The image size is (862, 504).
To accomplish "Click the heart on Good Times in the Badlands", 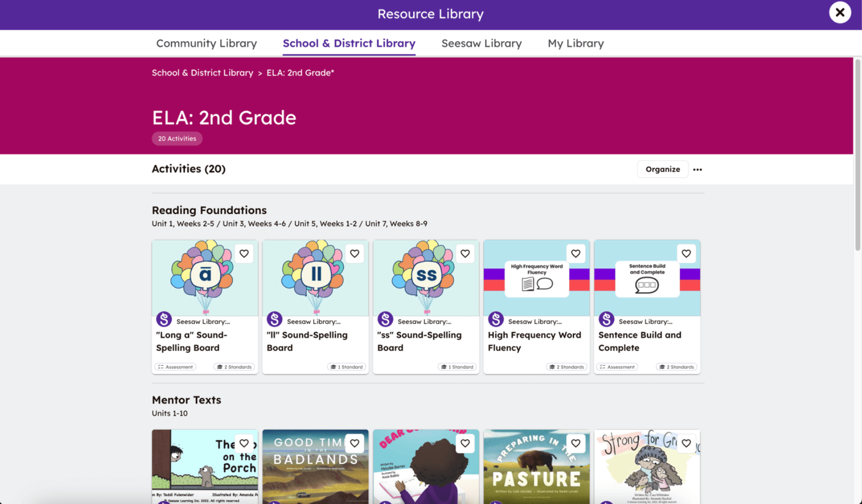I will click(x=354, y=443).
